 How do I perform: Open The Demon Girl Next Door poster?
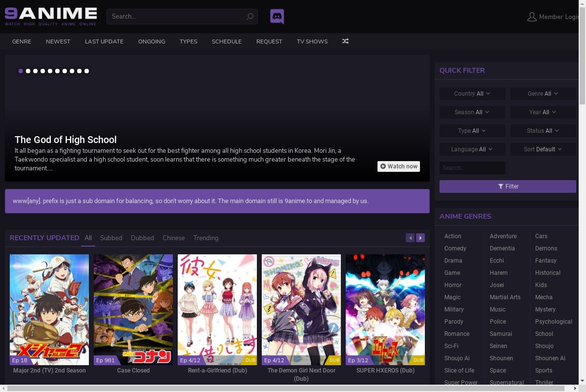coord(301,309)
